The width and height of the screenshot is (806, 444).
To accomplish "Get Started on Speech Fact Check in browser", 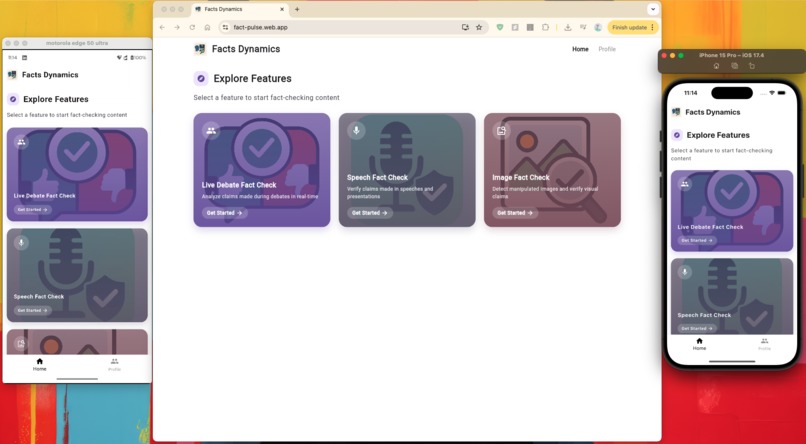I will 370,213.
